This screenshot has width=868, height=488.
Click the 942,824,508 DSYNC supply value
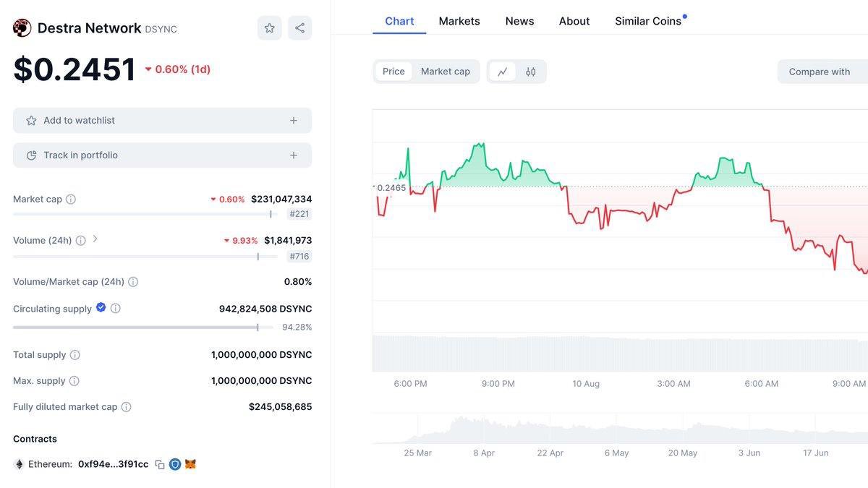tap(265, 309)
